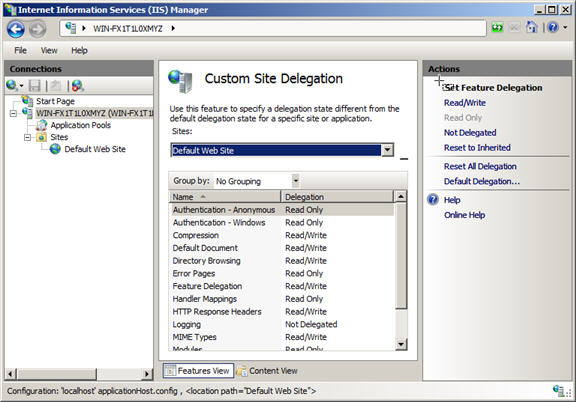Open Online Help link
Viewport: 576px width, 402px height.
click(x=465, y=215)
